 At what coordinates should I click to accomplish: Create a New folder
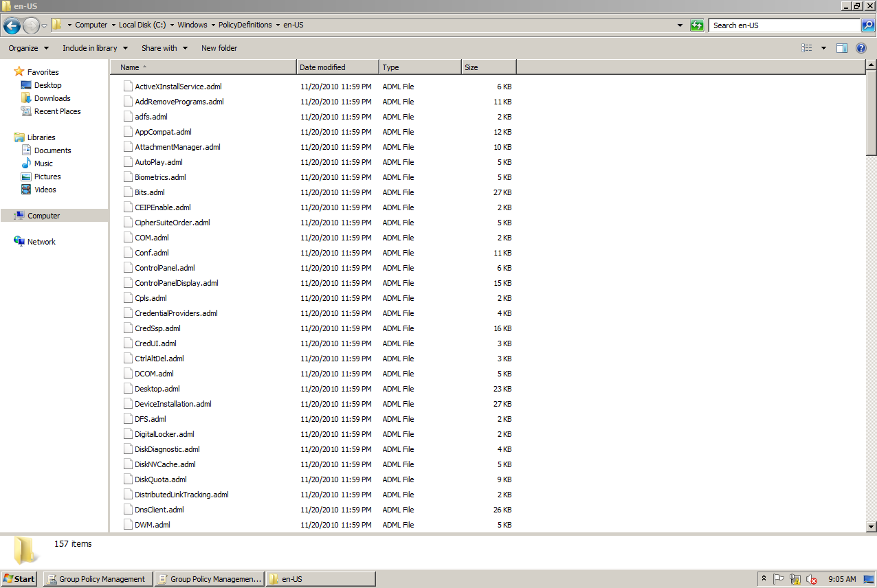tap(219, 47)
